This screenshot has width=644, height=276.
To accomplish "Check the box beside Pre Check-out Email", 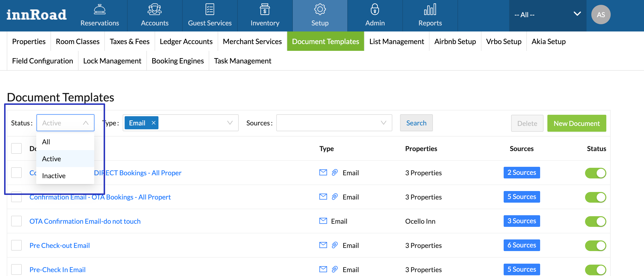I will coord(16,245).
